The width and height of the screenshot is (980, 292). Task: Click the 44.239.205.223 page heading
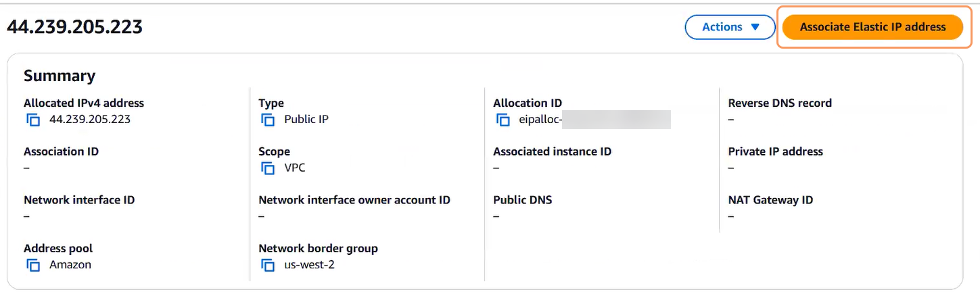74,27
